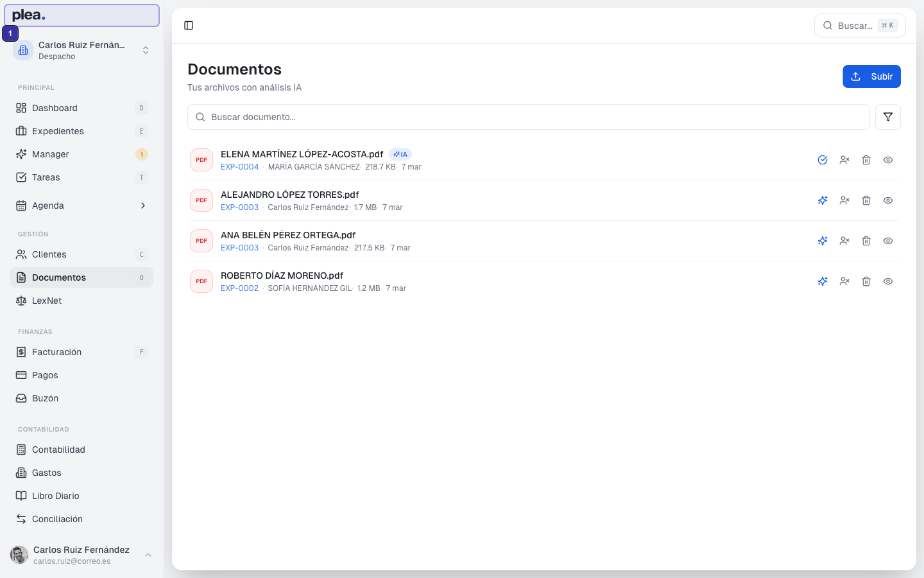Image resolution: width=924 pixels, height=578 pixels.
Task: Click the completed analysis checkmark on ELENA MARTÍNEZ row
Action: click(823, 159)
